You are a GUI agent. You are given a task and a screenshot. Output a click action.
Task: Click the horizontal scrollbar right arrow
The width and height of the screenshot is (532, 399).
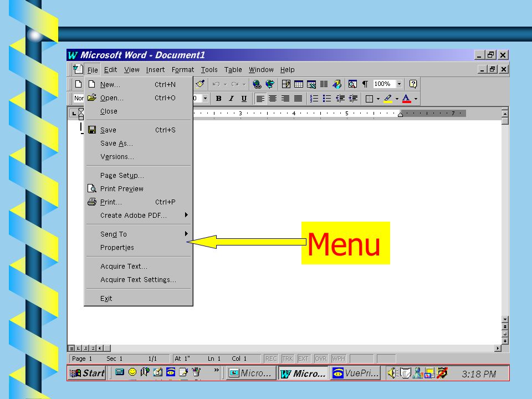point(498,348)
